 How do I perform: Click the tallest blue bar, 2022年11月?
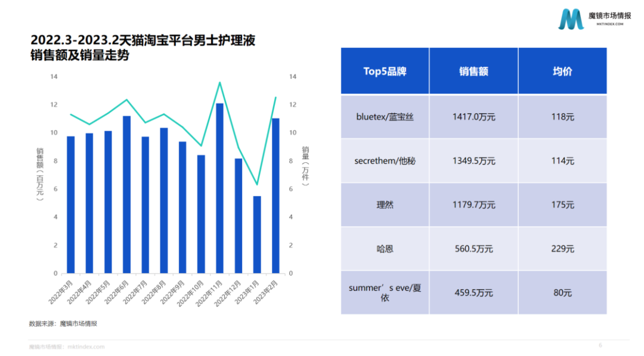[x=219, y=188]
